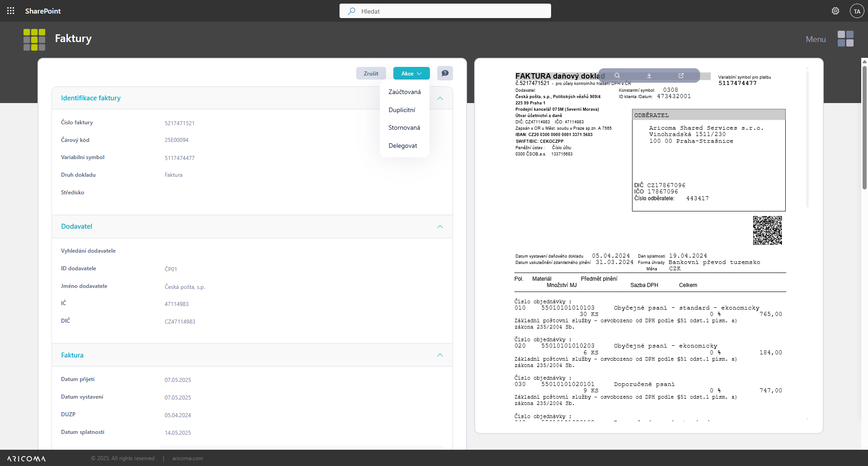Screen dimensions: 868x466
Task: Click the Menu tiles icon
Action: 845,39
